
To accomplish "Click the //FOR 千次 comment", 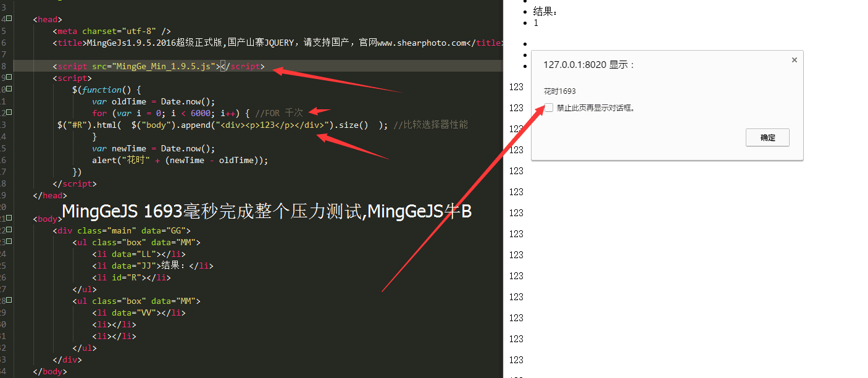I will (x=278, y=113).
